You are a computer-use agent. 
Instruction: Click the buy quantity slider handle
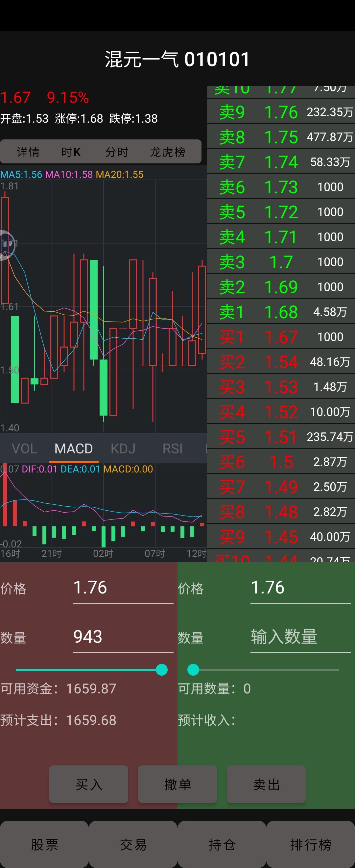coord(162,669)
